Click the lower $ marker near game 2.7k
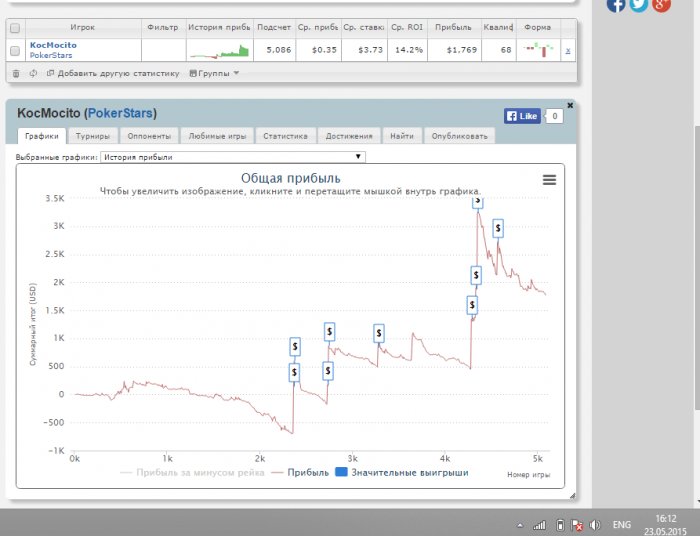Image resolution: width=700 pixels, height=536 pixels. pos(328,371)
